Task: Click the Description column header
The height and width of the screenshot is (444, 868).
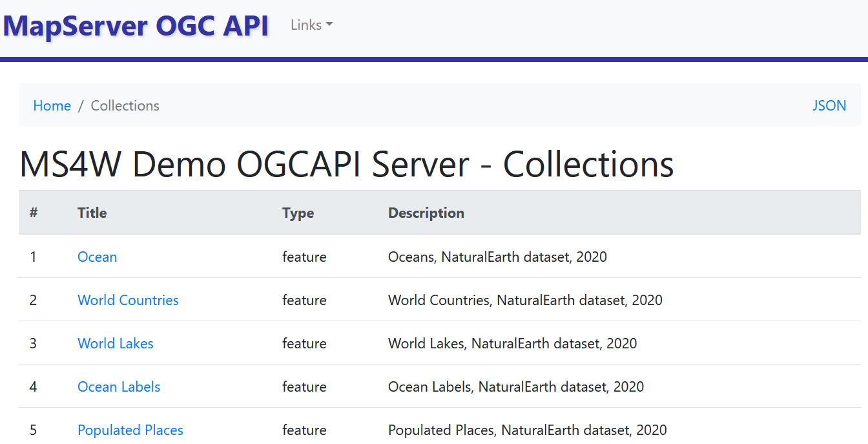Action: 426,213
